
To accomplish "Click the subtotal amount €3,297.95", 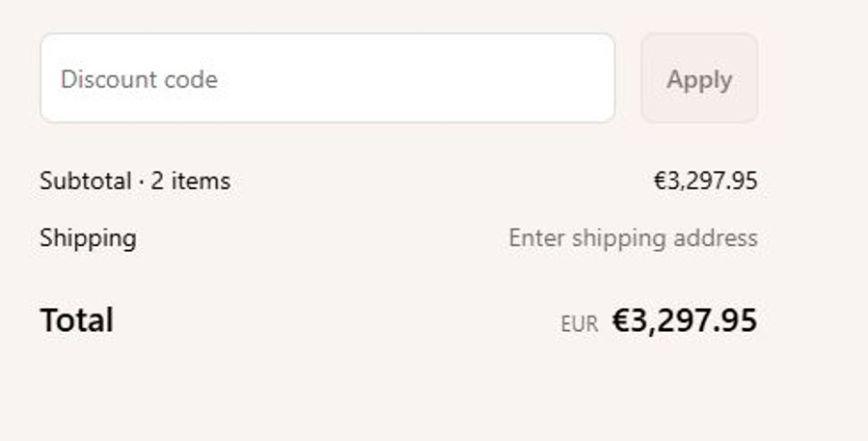I will pyautogui.click(x=705, y=180).
